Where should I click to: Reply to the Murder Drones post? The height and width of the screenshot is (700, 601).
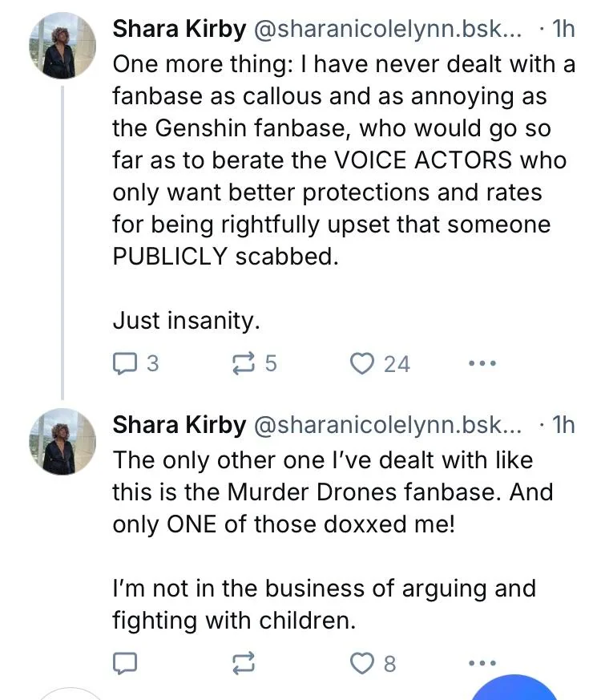pos(125,663)
